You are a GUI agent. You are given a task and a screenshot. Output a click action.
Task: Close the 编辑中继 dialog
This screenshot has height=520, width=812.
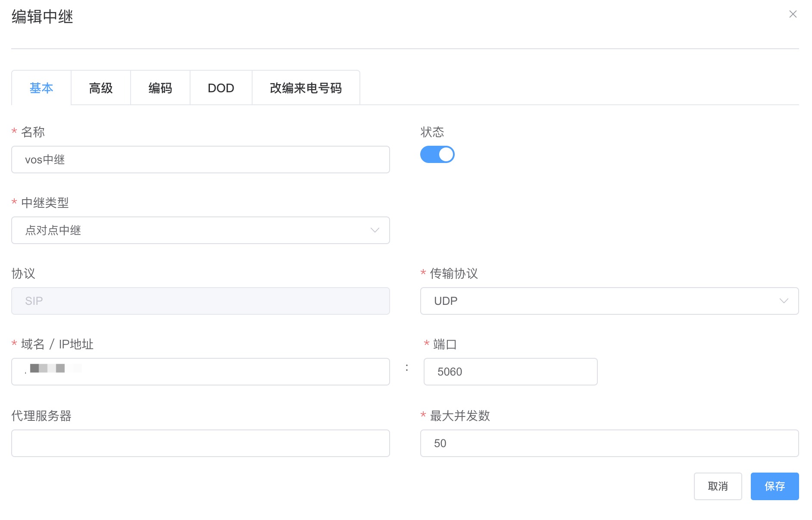pos(793,14)
